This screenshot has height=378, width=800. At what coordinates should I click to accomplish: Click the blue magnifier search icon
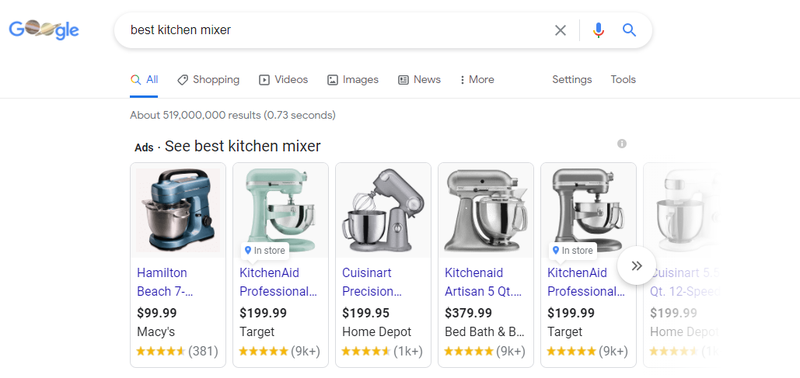[x=629, y=30]
